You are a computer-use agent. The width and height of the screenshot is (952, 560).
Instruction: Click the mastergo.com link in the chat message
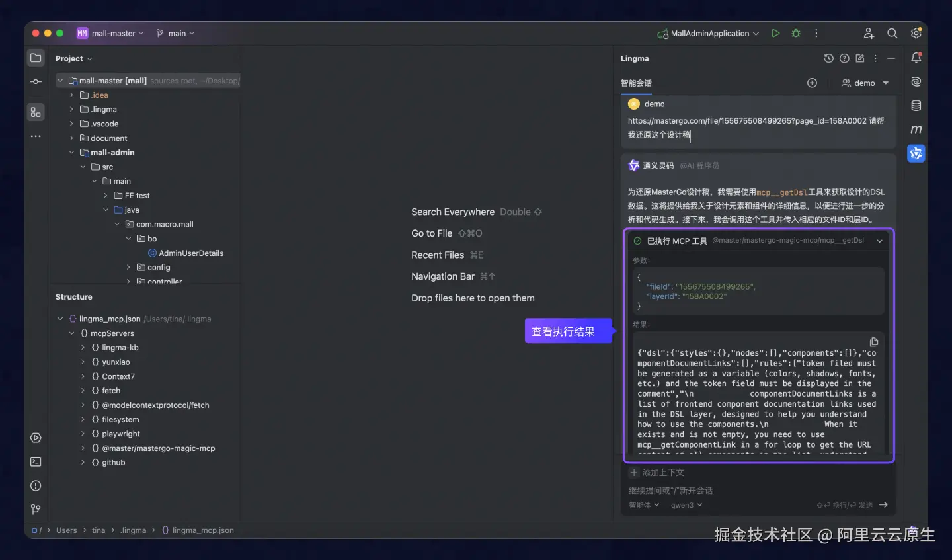click(x=747, y=121)
